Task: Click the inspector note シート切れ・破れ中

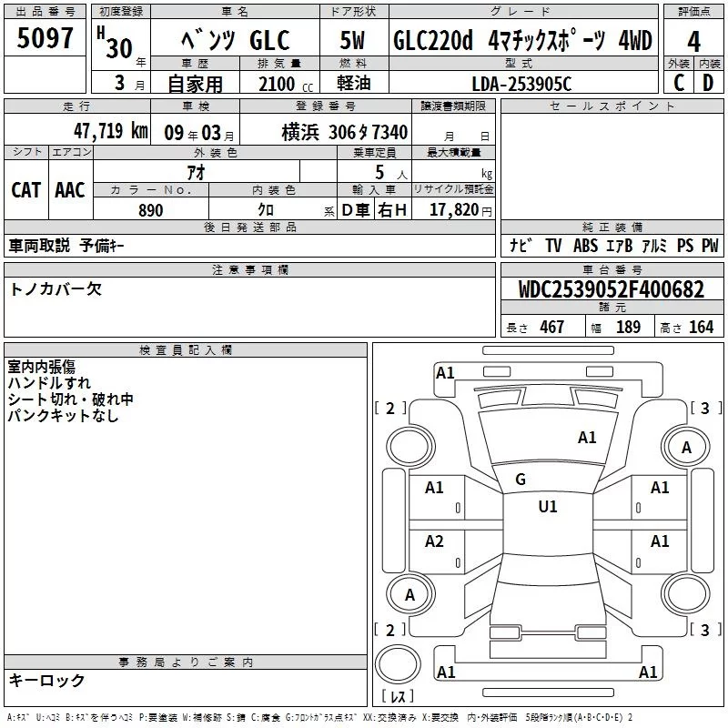Action: 71,399
